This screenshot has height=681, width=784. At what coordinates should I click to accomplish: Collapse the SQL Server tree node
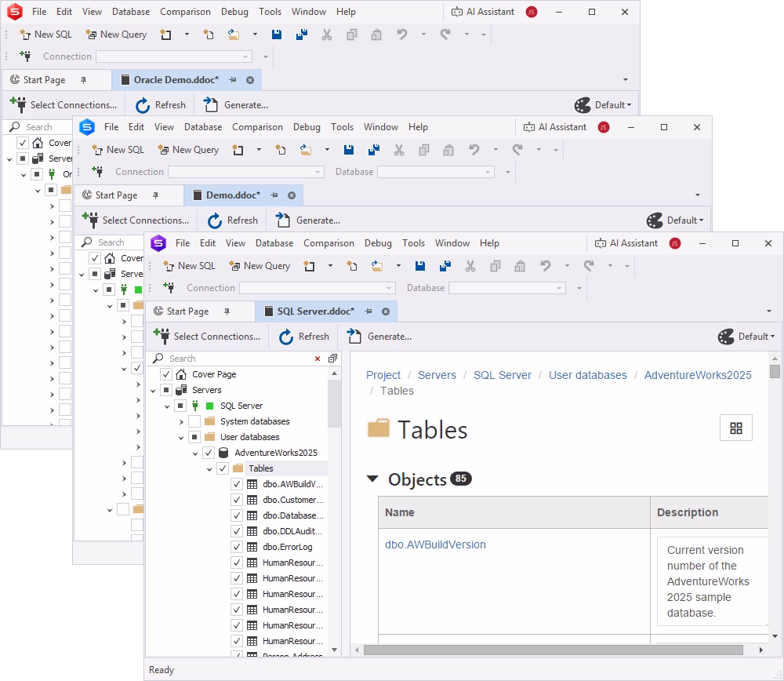pyautogui.click(x=167, y=406)
